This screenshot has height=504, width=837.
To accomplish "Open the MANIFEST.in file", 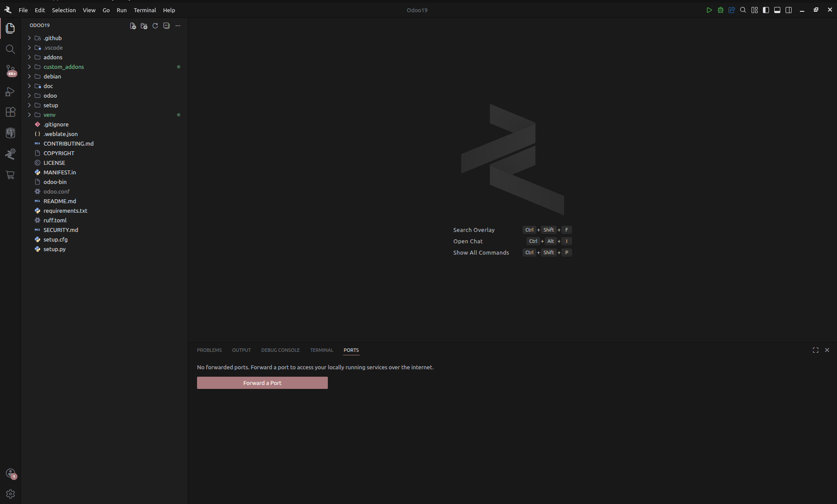I will (x=105, y=172).
